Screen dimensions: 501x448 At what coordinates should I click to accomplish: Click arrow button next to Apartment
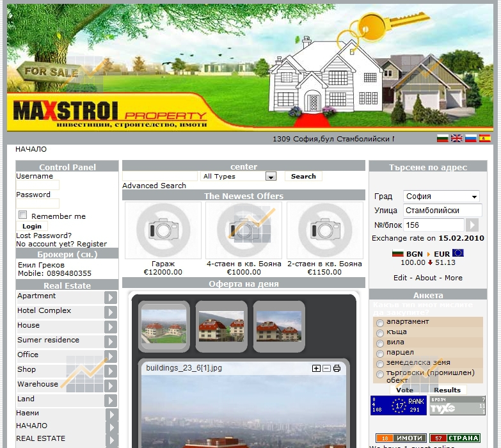pos(111,298)
